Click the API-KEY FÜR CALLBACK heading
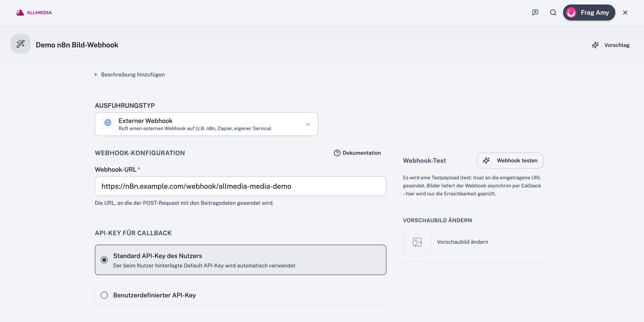Screen dimensions: 644x322 click(133, 233)
